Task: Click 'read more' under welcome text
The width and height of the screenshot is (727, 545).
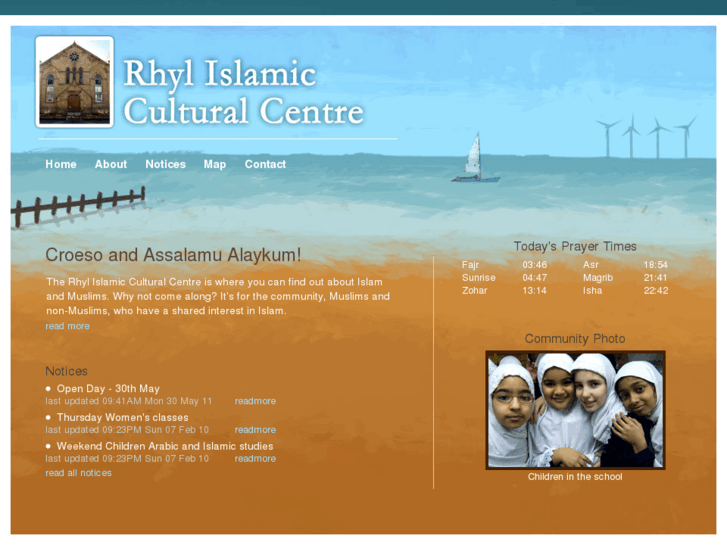Action: tap(68, 326)
